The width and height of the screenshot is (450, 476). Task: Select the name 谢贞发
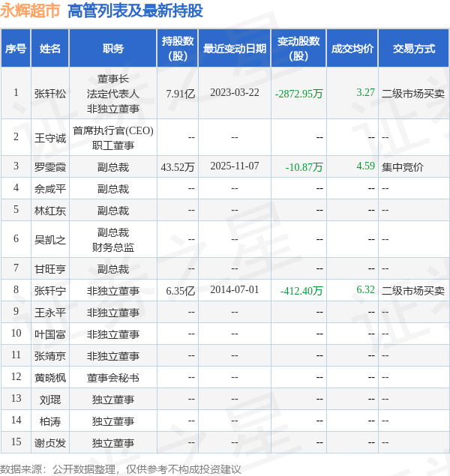50,443
